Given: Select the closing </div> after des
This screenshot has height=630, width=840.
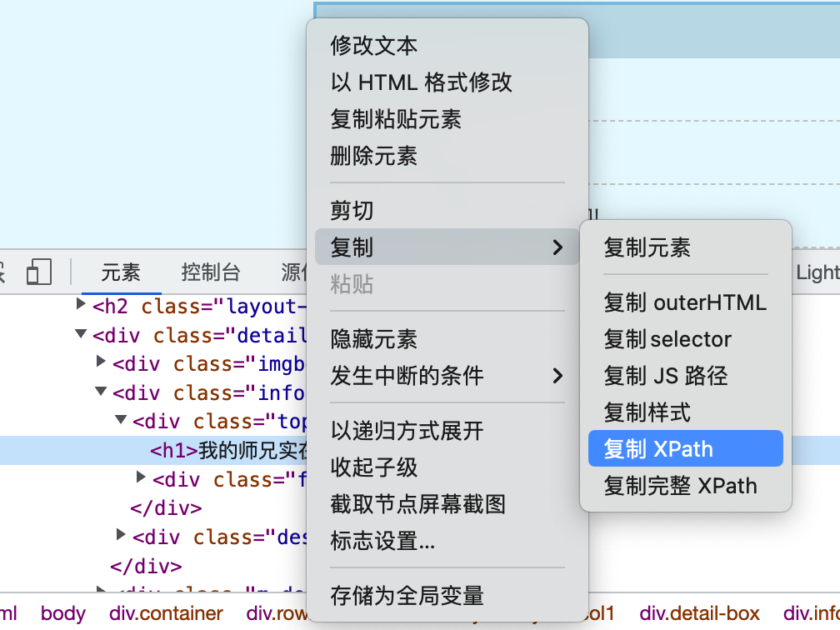Looking at the screenshot, I should pyautogui.click(x=147, y=566).
